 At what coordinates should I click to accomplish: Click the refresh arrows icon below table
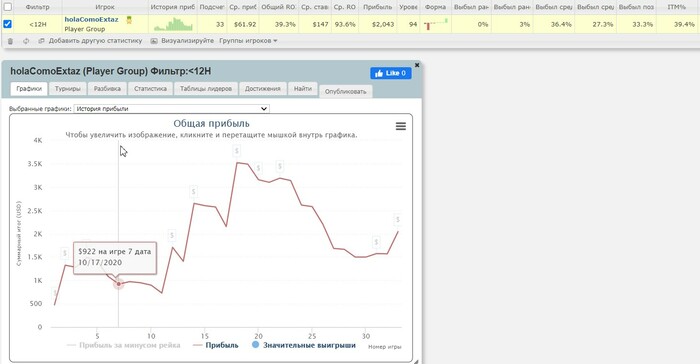coord(26,41)
